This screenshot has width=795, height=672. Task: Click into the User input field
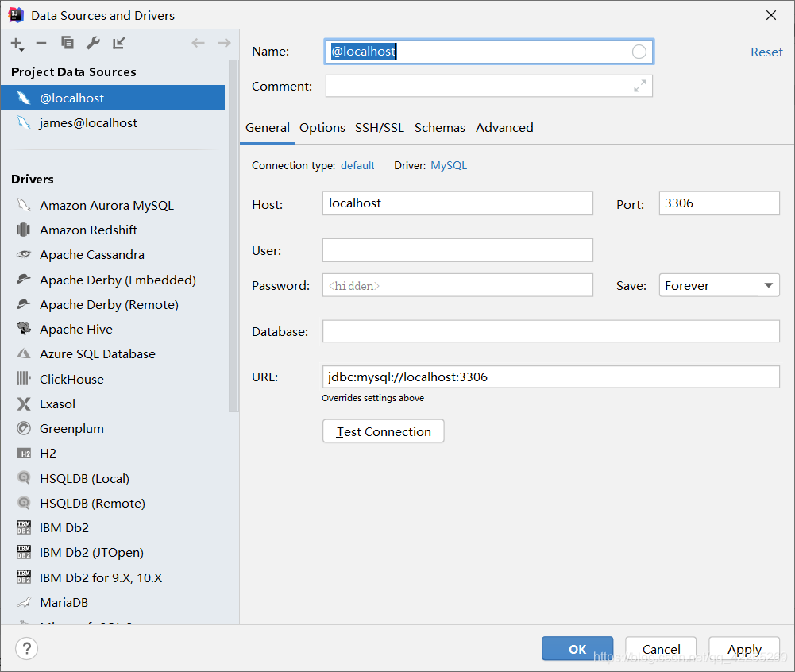(457, 250)
